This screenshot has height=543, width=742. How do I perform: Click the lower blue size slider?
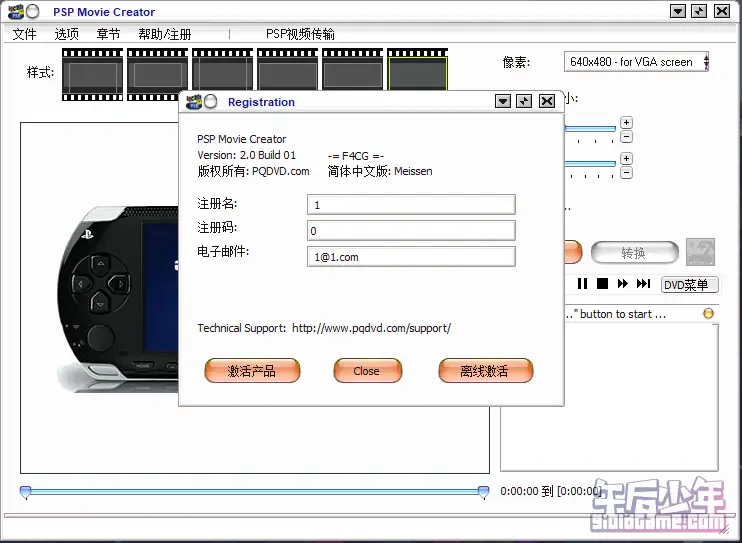[590, 164]
